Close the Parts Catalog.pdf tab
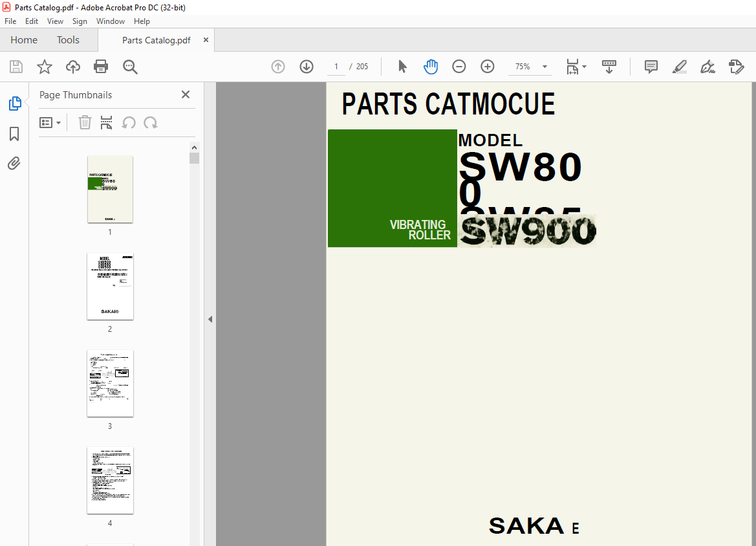Screen dimensions: 756x546 [206, 40]
